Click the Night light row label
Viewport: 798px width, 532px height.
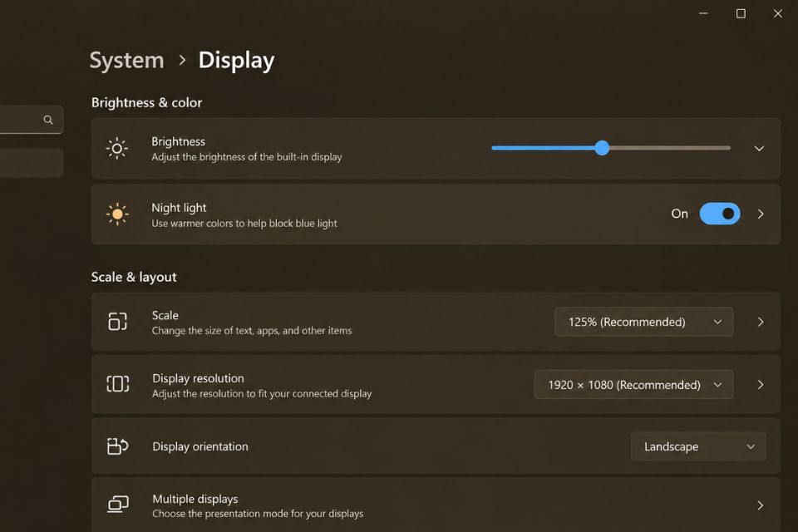(179, 208)
